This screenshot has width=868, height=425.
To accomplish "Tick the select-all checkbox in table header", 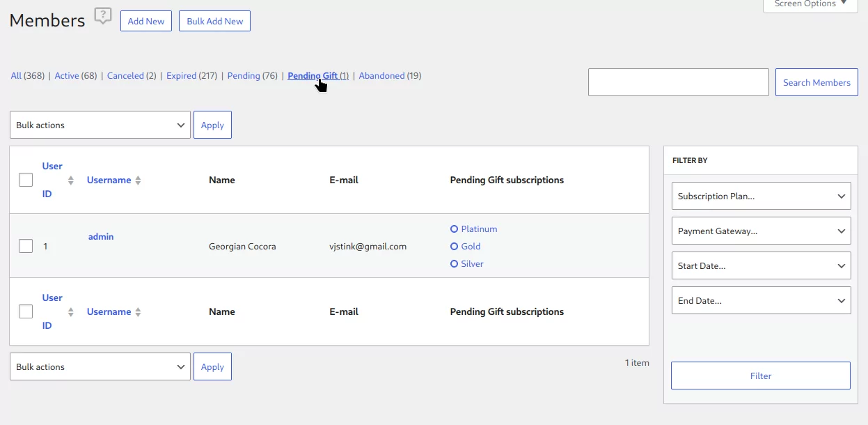I will (x=26, y=180).
